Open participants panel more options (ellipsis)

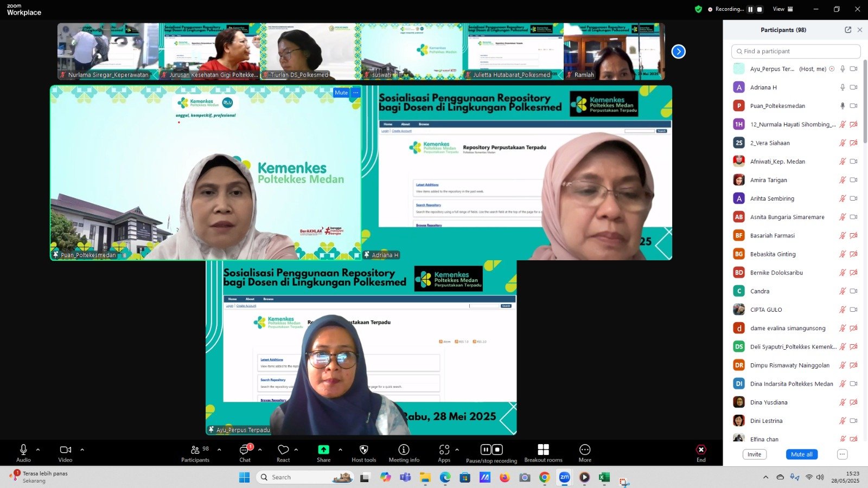(842, 454)
